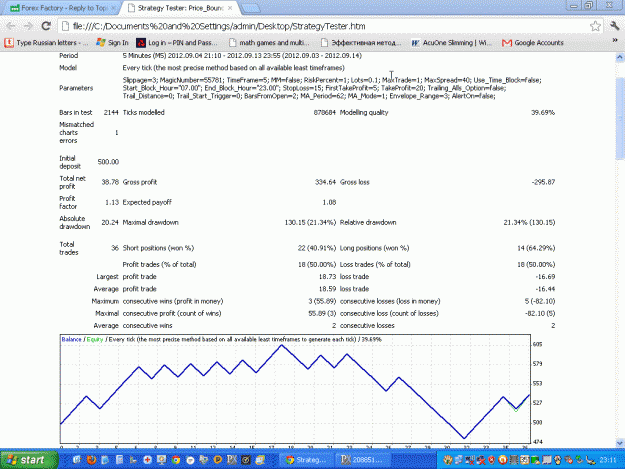Click the Parameters text starting with Slippage=3
Viewport: 625px width, 469px height.
332,88
